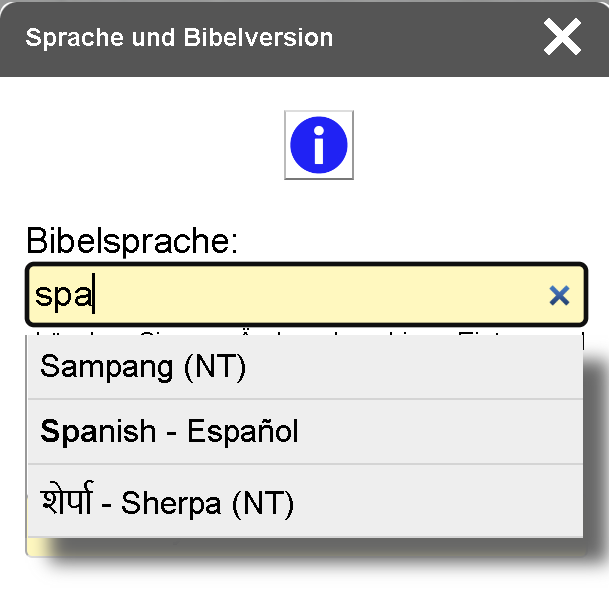This screenshot has height=591, width=609.
Task: Close the Sprache und Bibelversion dialog
Action: click(x=562, y=38)
